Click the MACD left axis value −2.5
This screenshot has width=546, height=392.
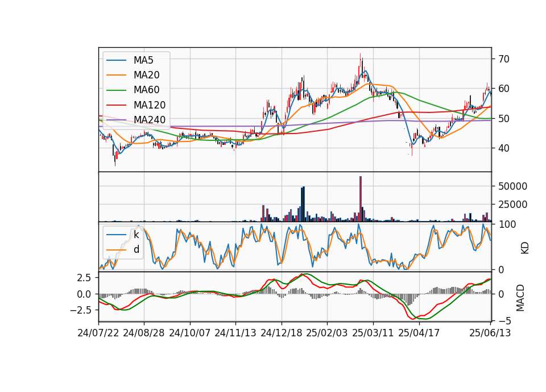(80, 310)
